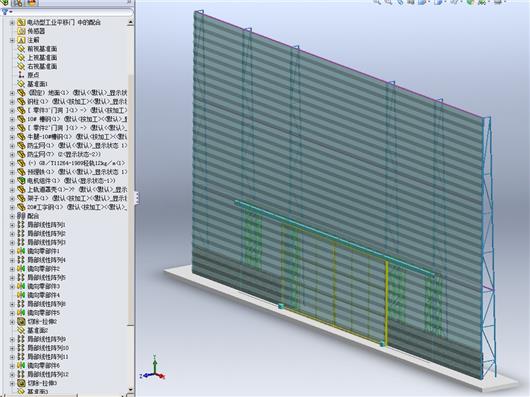Image resolution: width=530 pixels, height=397 pixels.
Task: Click the 切除-拉伸2 cut-extrude icon
Action: (21, 321)
